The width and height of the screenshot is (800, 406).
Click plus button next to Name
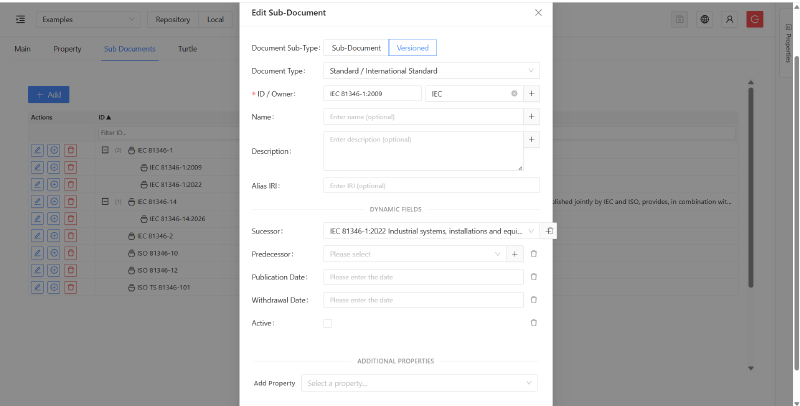tap(532, 117)
